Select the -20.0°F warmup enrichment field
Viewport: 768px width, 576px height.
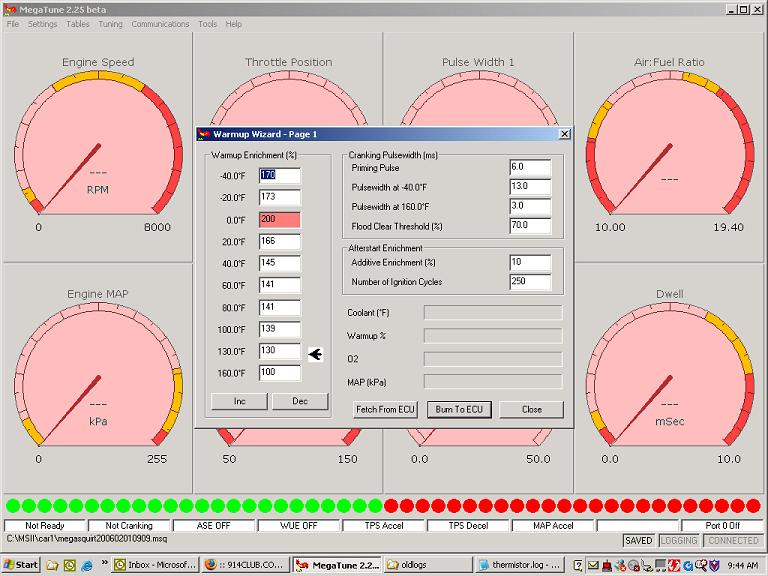280,197
